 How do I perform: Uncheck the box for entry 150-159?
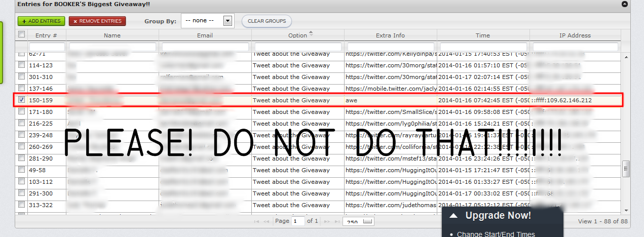tap(21, 100)
